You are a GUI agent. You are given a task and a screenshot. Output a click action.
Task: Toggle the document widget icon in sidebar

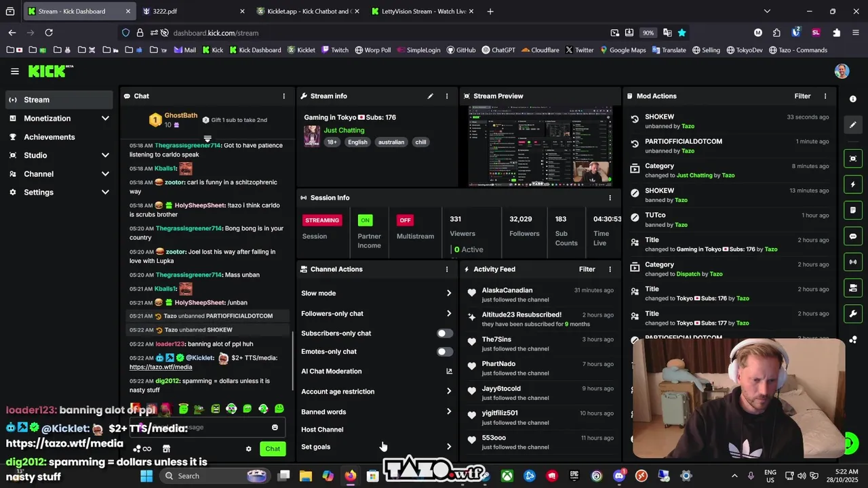[x=852, y=210]
